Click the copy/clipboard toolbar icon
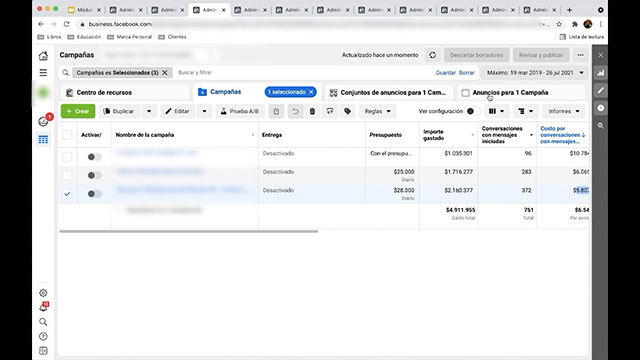Image resolution: width=640 pixels, height=360 pixels. [x=276, y=111]
